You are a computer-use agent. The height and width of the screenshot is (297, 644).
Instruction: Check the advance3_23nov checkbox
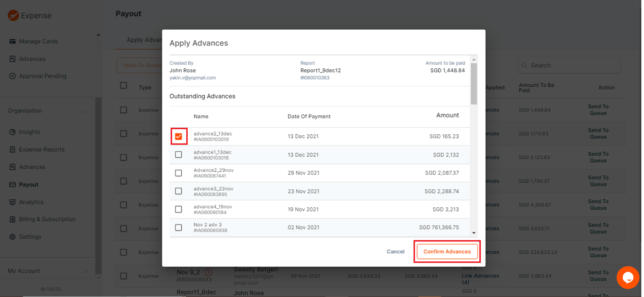178,191
